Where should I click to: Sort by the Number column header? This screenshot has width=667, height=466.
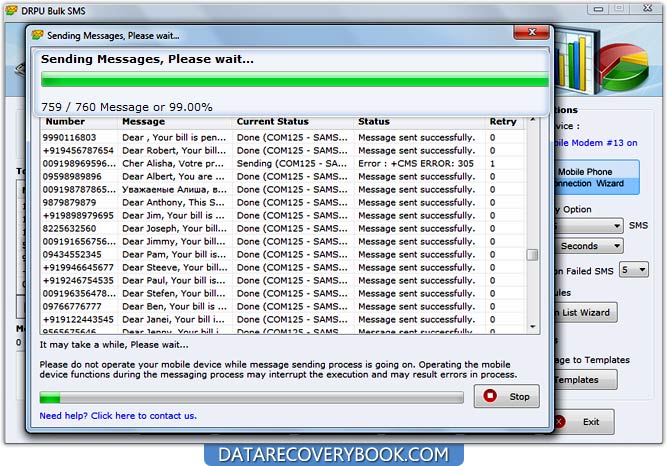click(x=79, y=122)
